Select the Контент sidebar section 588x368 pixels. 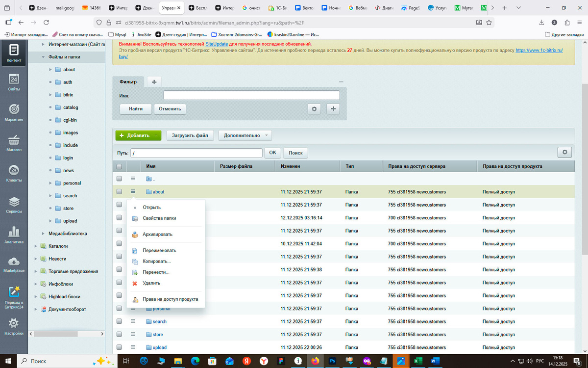(14, 53)
